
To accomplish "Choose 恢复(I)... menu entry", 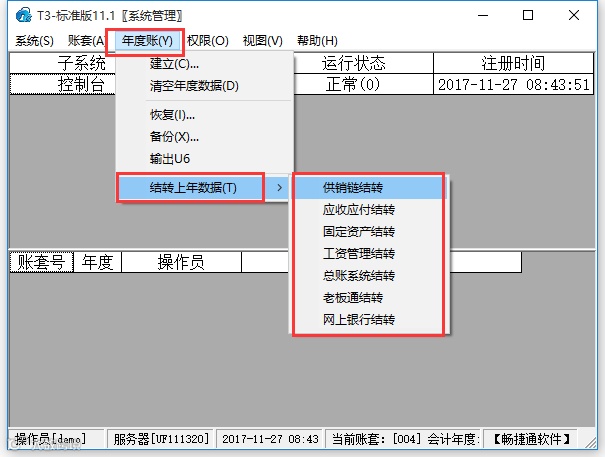I will point(204,115).
